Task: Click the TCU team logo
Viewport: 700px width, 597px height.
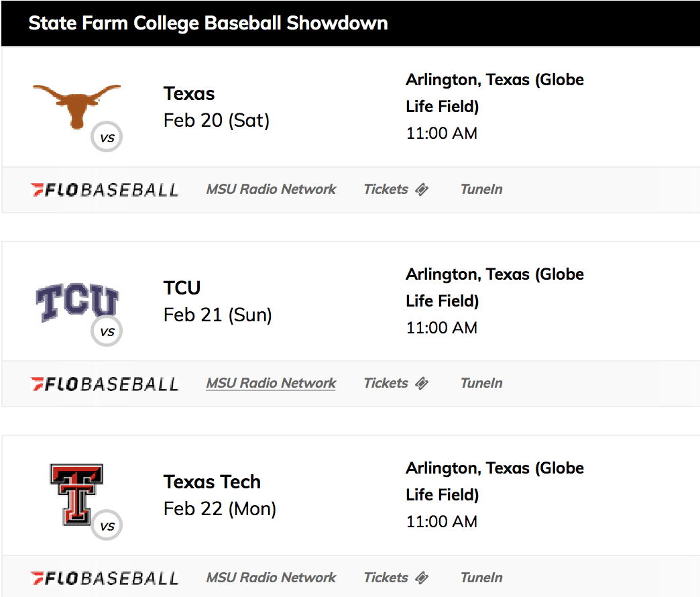Action: point(77,302)
